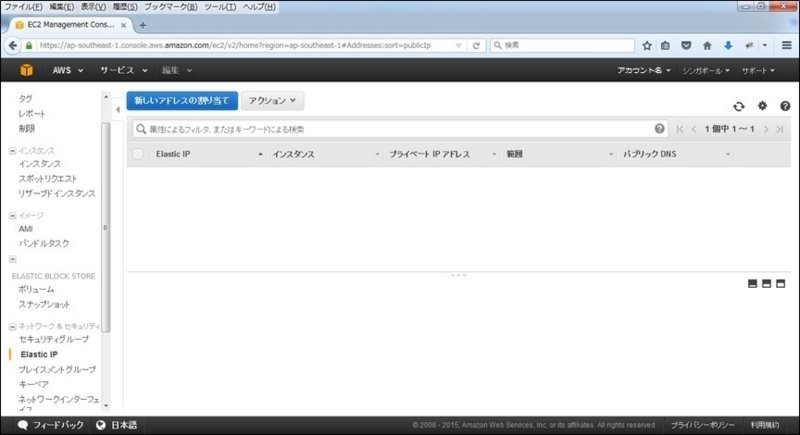Screen dimensions: 800x435
Task: Open the シンガポール region dropdown
Action: (706, 71)
